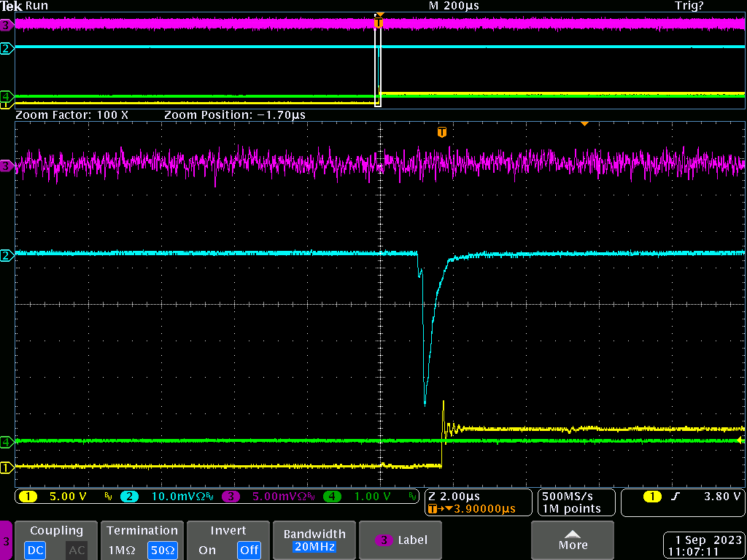This screenshot has width=747, height=560.
Task: Click trigger position T marker in overview strip
Action: pos(378,23)
